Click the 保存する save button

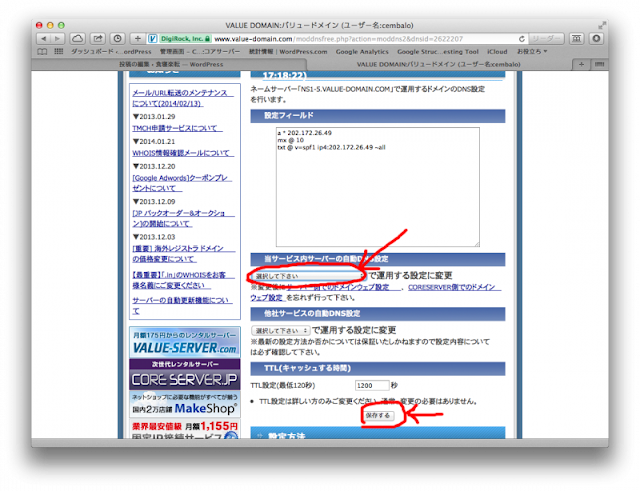click(378, 415)
